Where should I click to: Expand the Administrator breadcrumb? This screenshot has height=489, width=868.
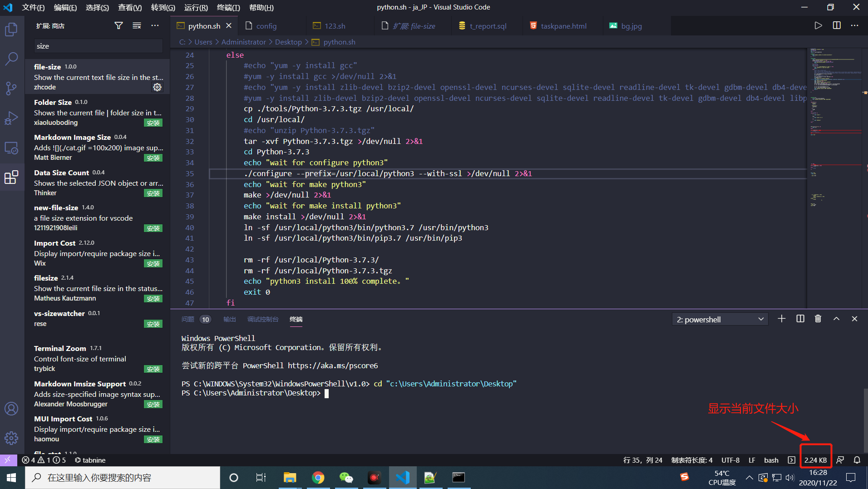[x=244, y=42]
